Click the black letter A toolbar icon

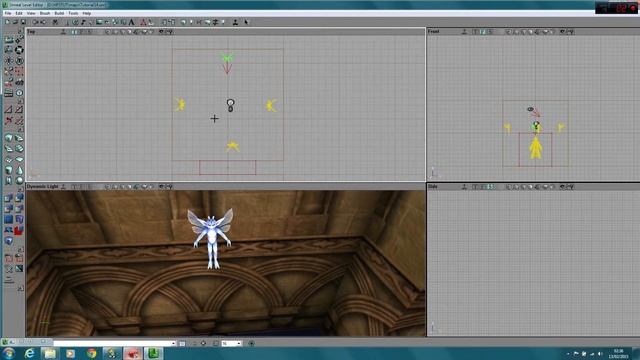click(131, 22)
